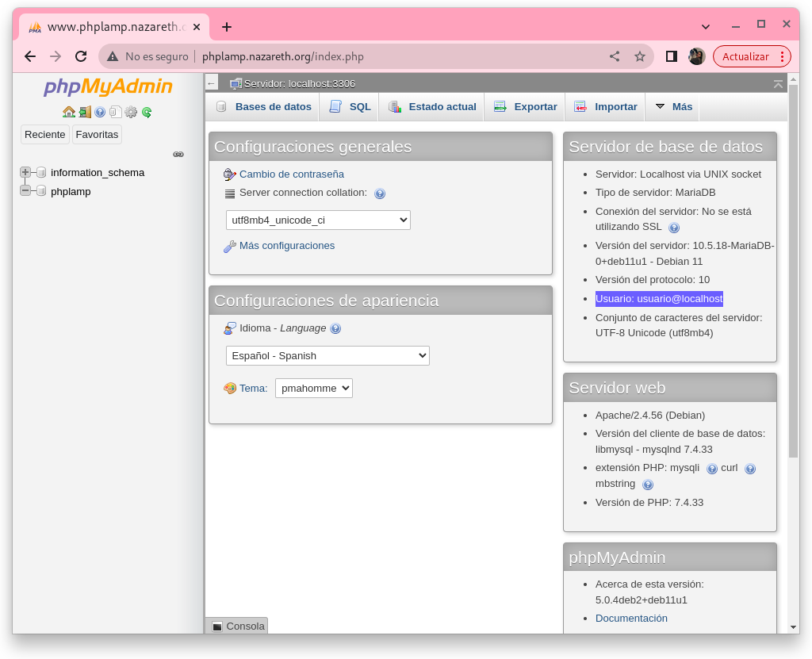The width and height of the screenshot is (812, 659).
Task: Open phpMyAdmin documentation help icon in sidebar
Action: pyautogui.click(x=100, y=112)
